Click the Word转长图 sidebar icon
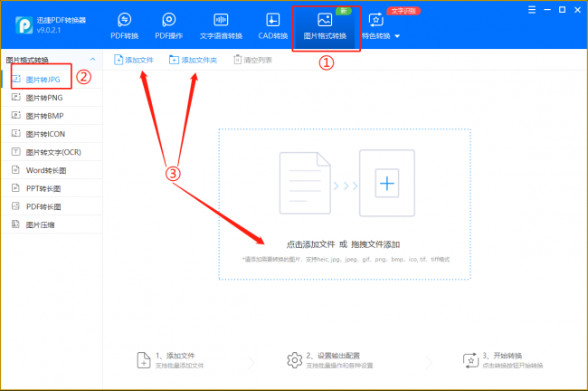588x391 pixels. pyautogui.click(x=15, y=169)
